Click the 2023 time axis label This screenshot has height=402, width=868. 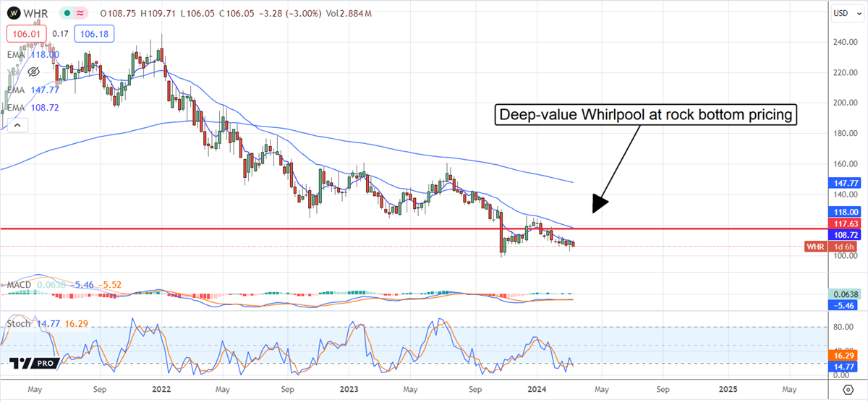(x=349, y=389)
